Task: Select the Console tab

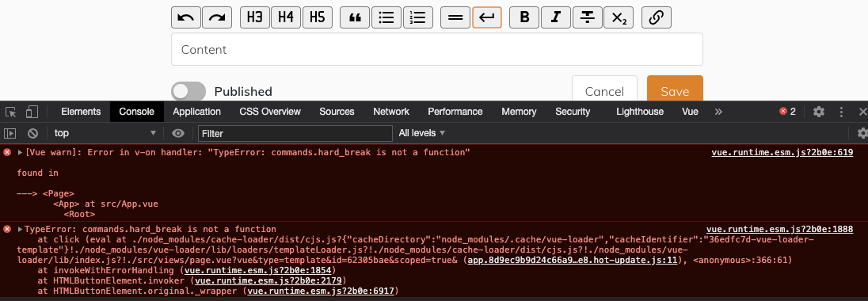Action: click(x=137, y=112)
